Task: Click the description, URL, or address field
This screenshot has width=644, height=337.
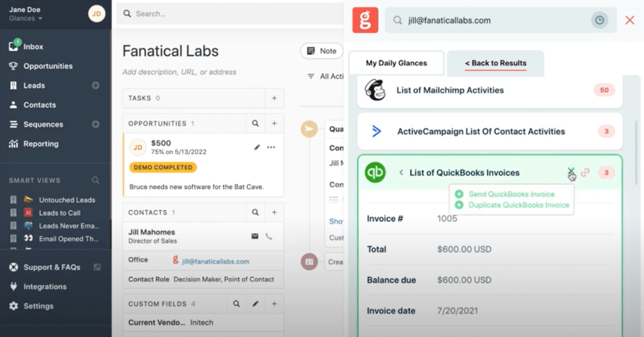Action: coord(179,72)
